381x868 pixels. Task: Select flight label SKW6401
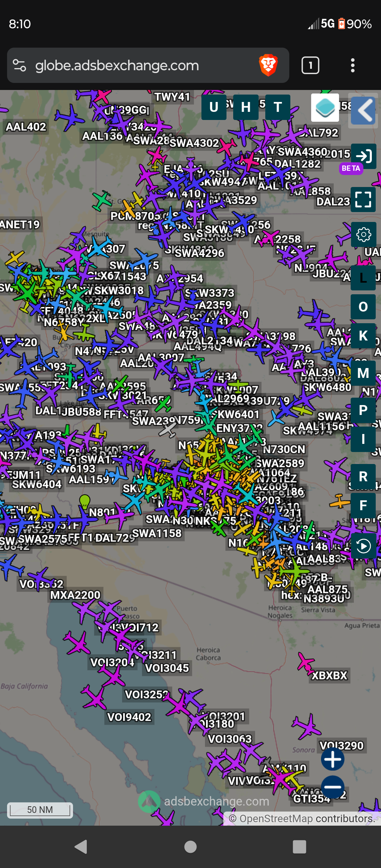point(235,414)
